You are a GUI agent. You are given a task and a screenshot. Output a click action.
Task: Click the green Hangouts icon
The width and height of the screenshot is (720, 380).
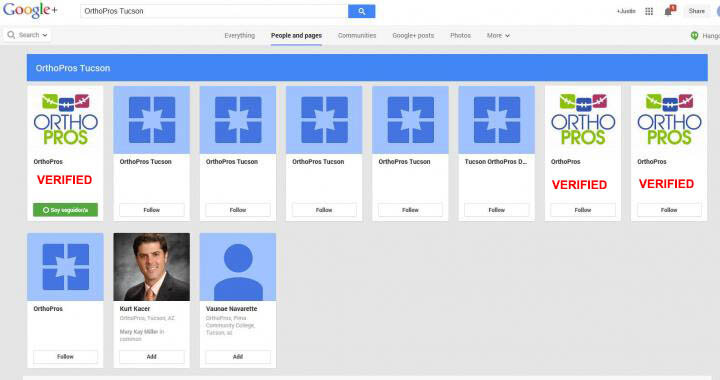(x=695, y=35)
